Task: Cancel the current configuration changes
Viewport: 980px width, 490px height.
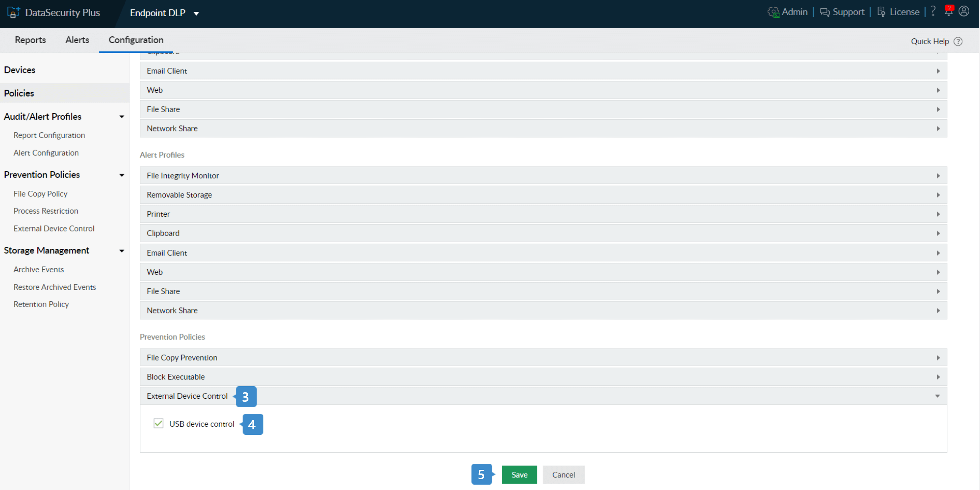Action: (x=563, y=474)
